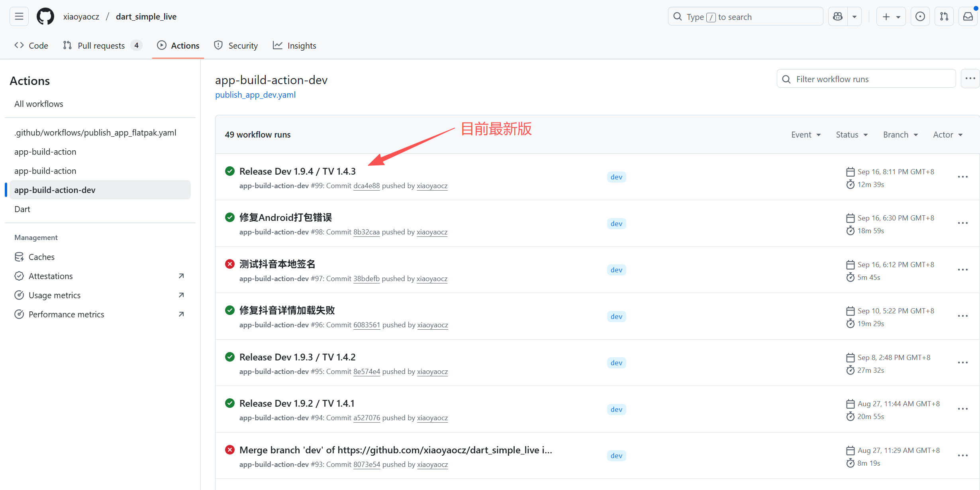Open the pull requests header icon

[x=944, y=16]
